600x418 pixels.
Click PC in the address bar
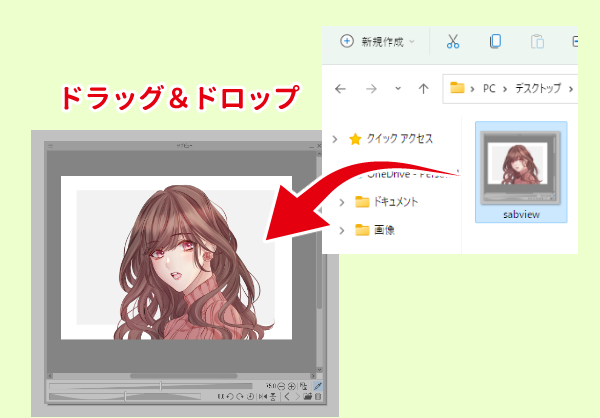pyautogui.click(x=489, y=88)
